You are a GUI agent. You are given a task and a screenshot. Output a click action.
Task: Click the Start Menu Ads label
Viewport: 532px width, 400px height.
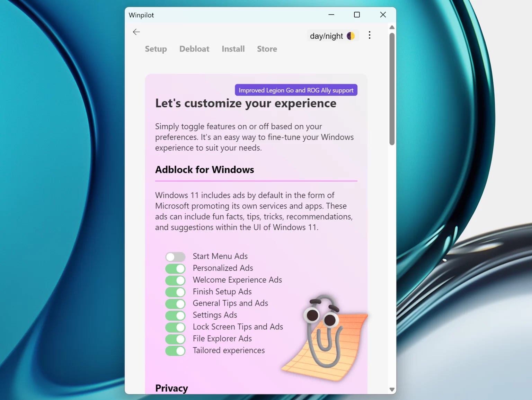[x=220, y=256]
